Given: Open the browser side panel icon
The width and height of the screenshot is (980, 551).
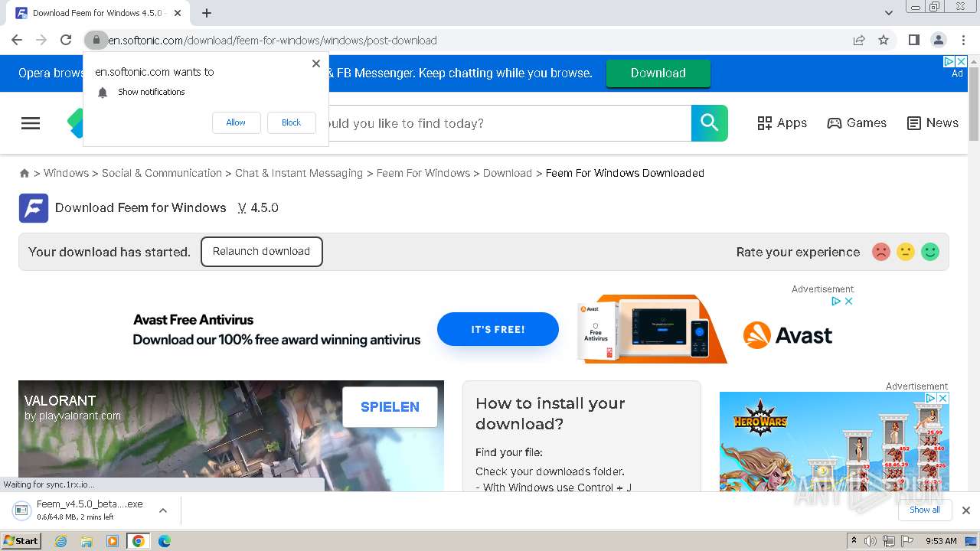Looking at the screenshot, I should pyautogui.click(x=913, y=40).
